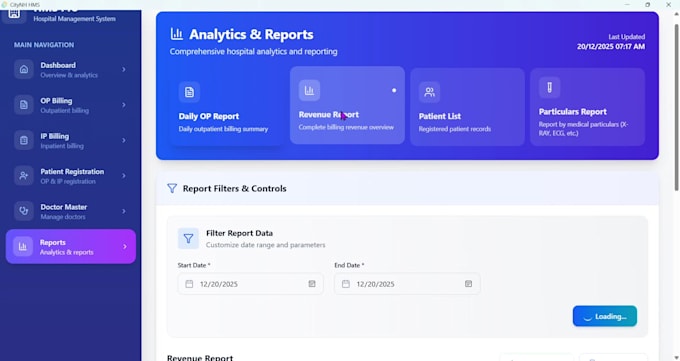Viewport: 680px width, 361px height.
Task: Click the left calendar icon in Start Date
Action: (x=189, y=284)
